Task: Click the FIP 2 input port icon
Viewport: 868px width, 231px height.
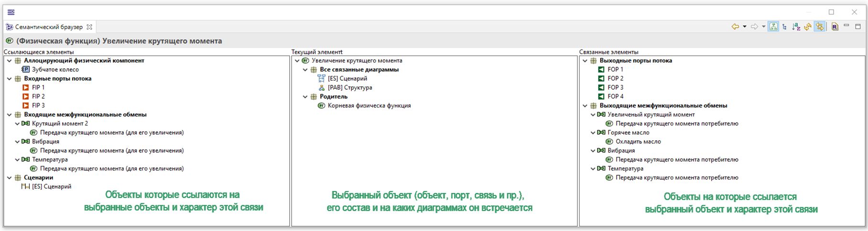Action: [26, 96]
